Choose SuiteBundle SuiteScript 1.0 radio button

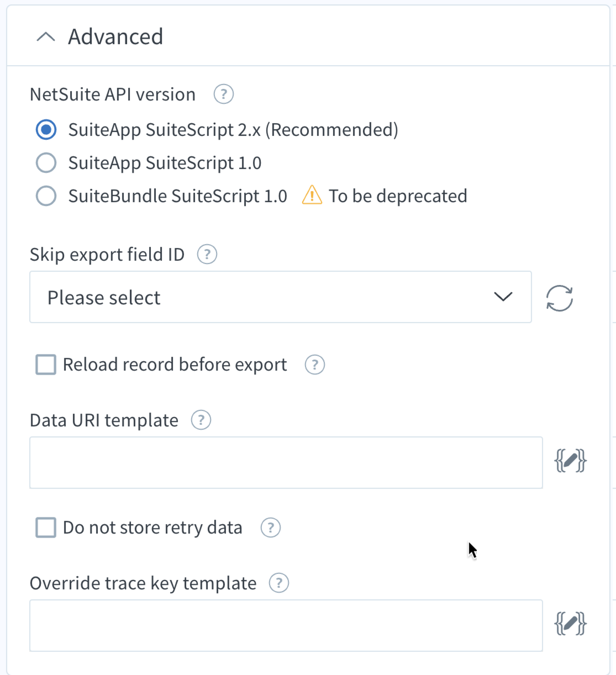coord(46,196)
